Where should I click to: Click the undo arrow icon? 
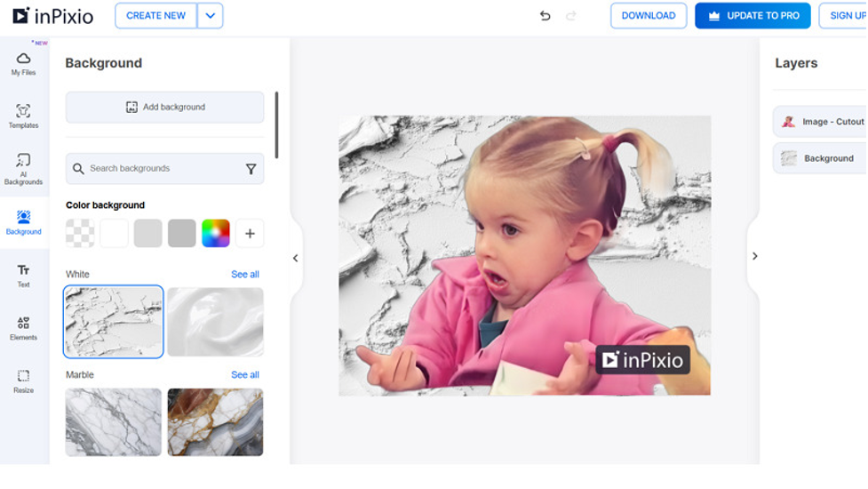pos(545,16)
